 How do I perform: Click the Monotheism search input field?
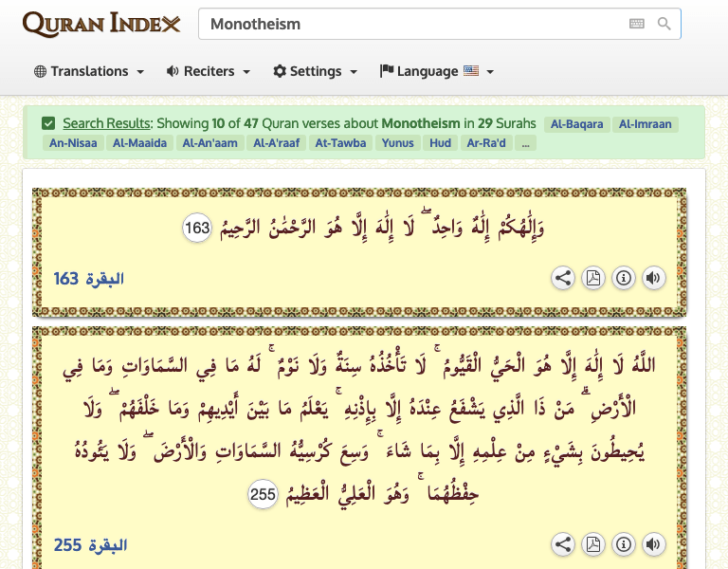tap(412, 24)
